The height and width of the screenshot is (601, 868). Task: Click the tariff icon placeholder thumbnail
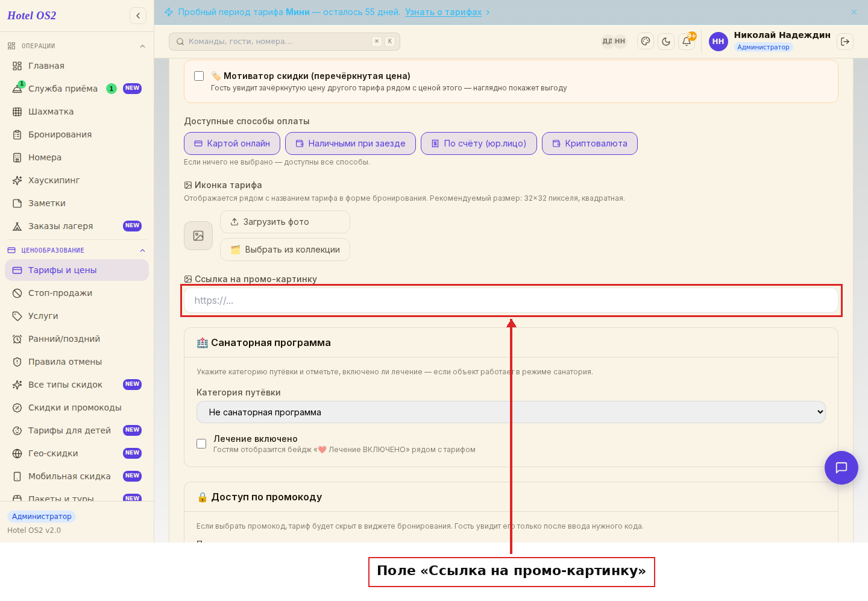[198, 236]
